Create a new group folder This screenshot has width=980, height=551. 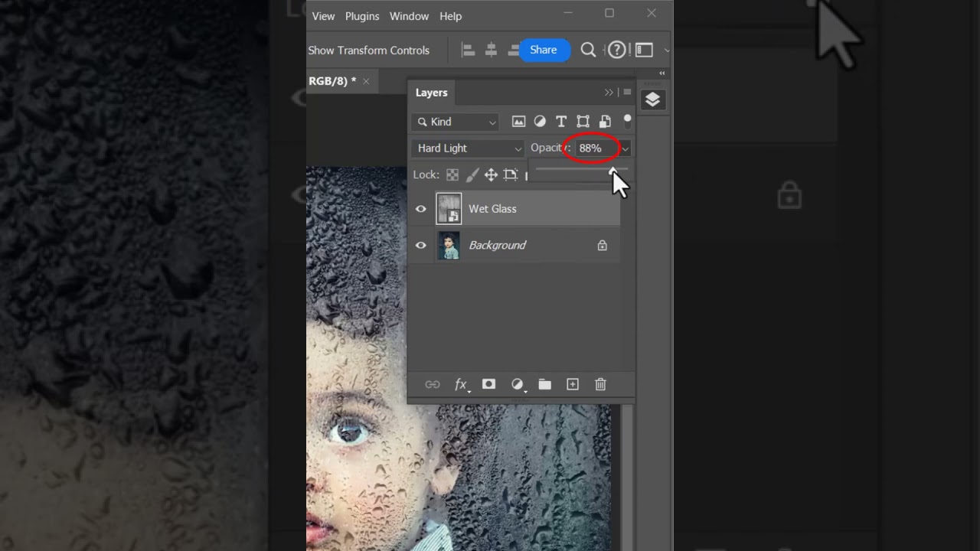(x=544, y=384)
